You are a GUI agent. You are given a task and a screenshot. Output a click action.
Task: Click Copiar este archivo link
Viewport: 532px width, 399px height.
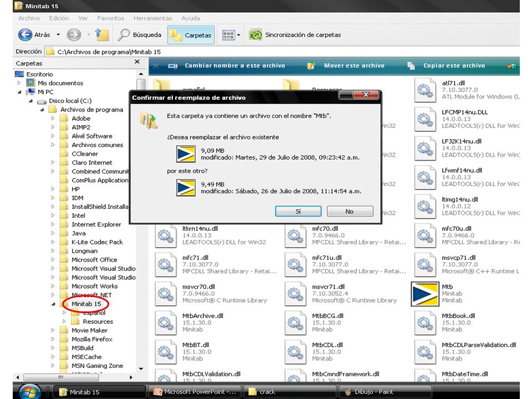(x=446, y=66)
